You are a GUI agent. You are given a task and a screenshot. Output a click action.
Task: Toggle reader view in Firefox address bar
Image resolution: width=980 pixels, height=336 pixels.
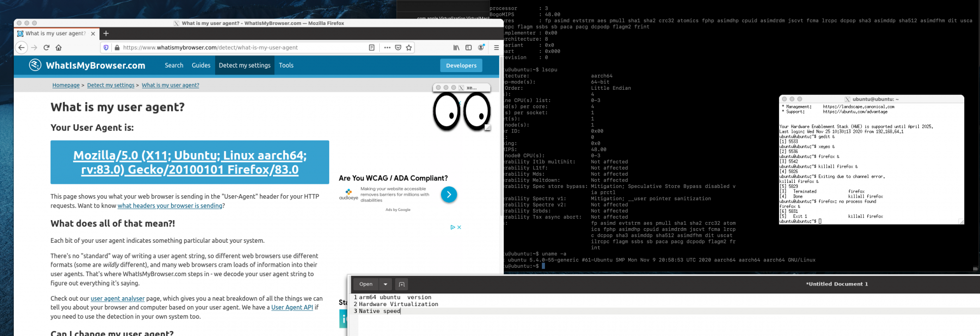(371, 48)
